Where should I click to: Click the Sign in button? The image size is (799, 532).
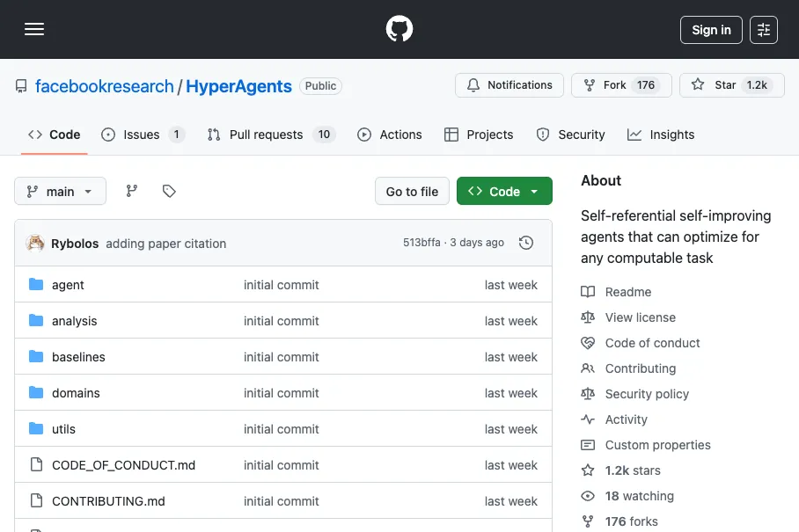(x=711, y=30)
